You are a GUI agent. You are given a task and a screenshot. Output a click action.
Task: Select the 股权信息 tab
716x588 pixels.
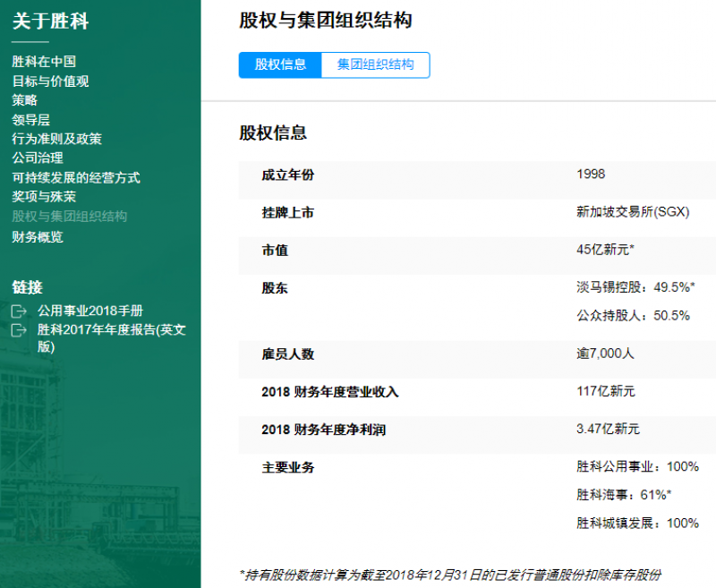click(x=280, y=64)
